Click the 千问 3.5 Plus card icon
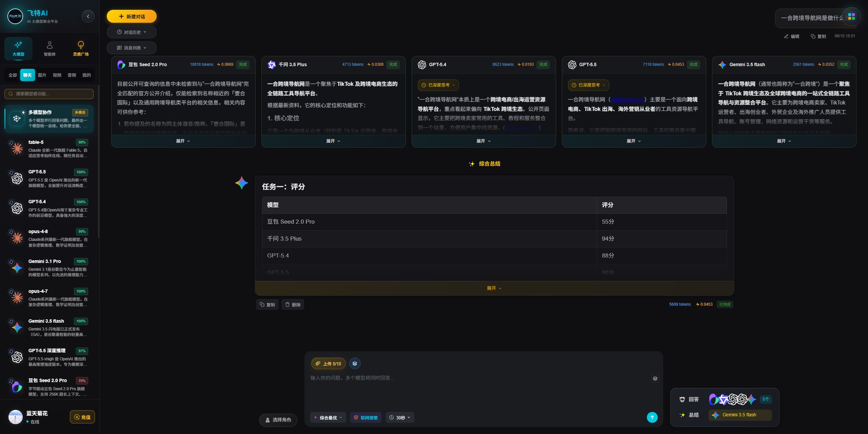This screenshot has width=868, height=434. (x=272, y=64)
